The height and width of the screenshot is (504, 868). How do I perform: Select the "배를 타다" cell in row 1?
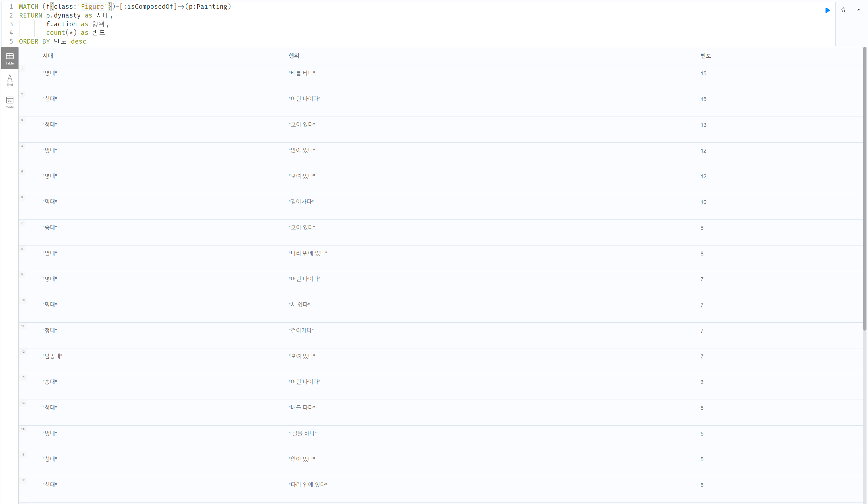tap(302, 73)
